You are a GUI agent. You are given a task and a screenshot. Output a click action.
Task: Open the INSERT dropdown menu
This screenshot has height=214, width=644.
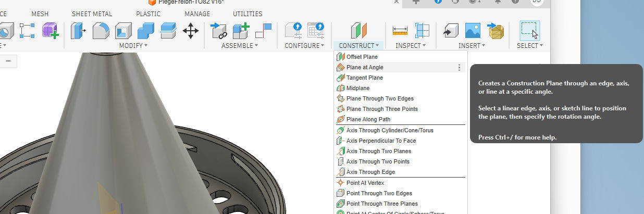click(472, 46)
